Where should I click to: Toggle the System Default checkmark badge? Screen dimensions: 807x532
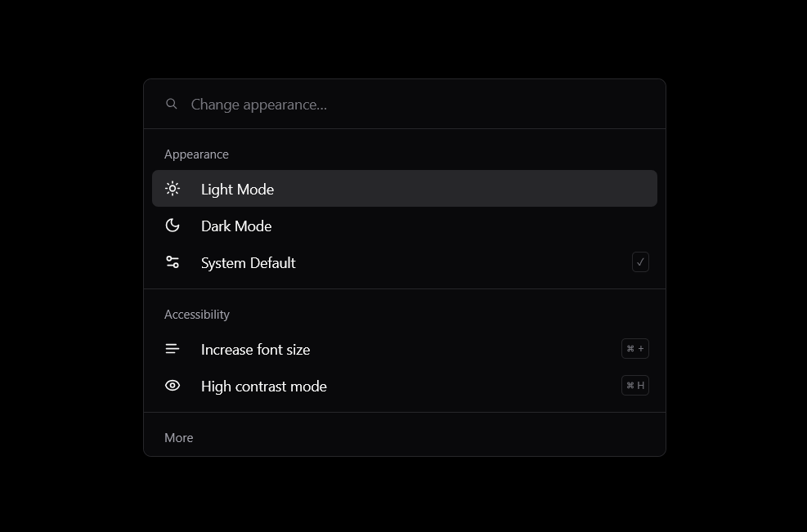640,262
